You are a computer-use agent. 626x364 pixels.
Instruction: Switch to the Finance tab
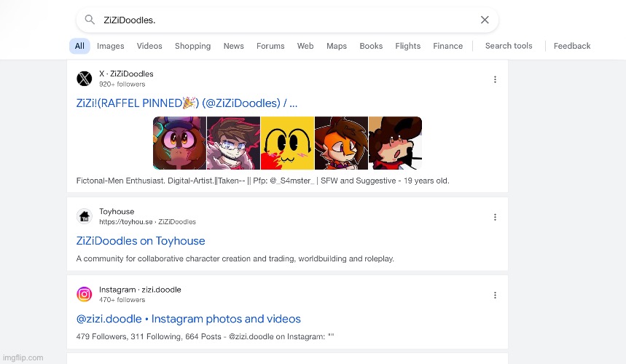(448, 46)
